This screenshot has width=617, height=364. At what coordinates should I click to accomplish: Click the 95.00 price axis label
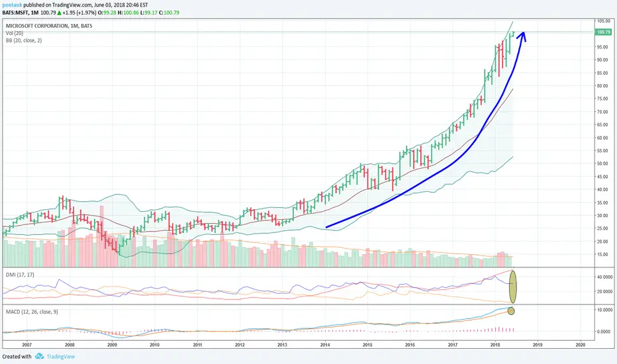tap(603, 47)
